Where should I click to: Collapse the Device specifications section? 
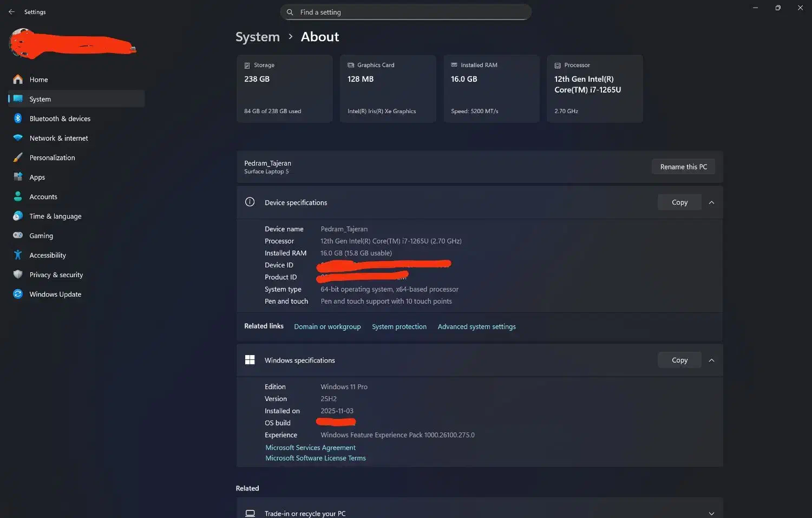click(711, 202)
